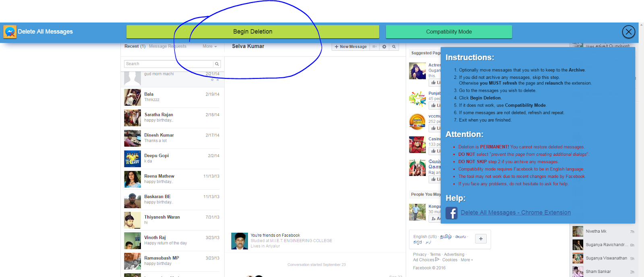
Task: Open conversation with Baskaran BE
Action: 172,200
